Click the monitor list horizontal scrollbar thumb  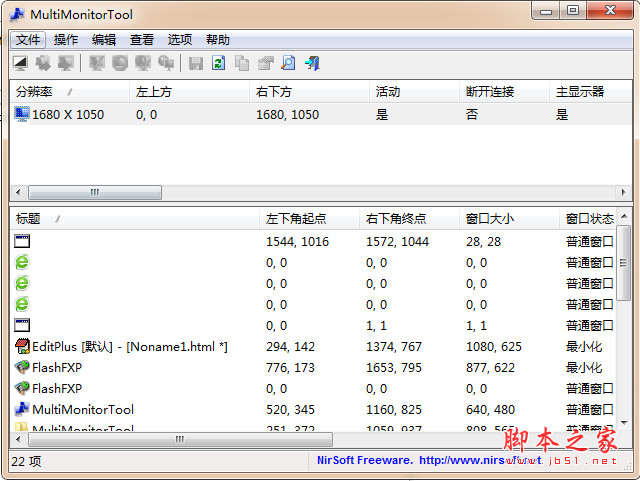[x=95, y=192]
